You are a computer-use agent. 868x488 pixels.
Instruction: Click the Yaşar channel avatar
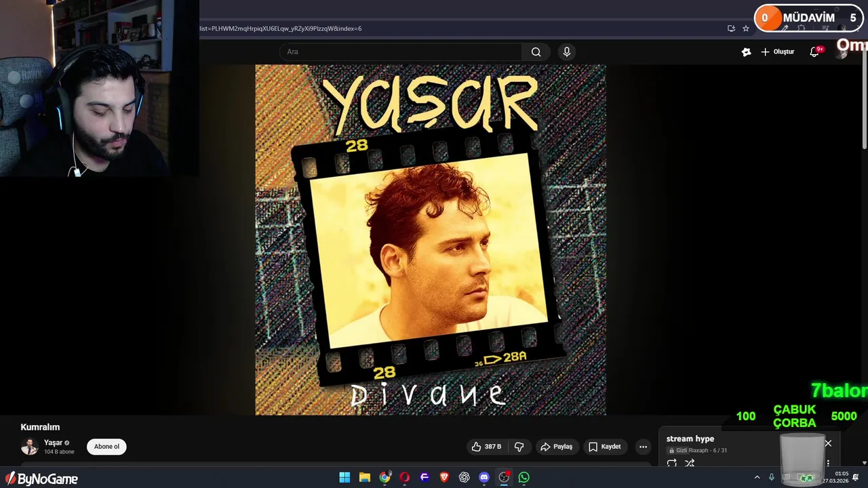[29, 447]
